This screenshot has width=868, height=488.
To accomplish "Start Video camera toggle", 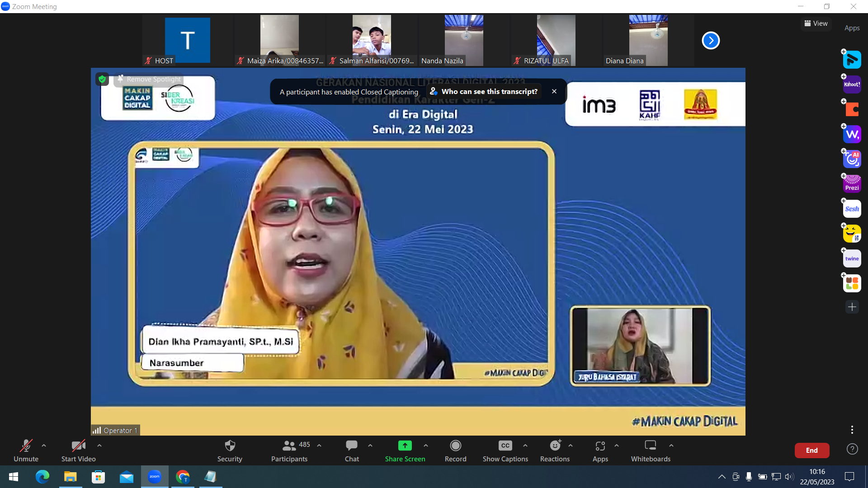I will [78, 450].
